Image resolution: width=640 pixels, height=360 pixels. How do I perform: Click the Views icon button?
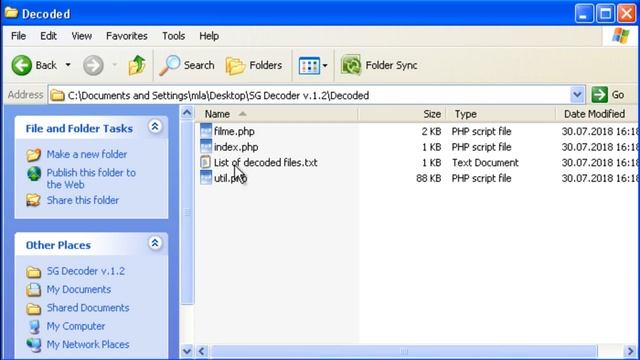click(x=309, y=65)
